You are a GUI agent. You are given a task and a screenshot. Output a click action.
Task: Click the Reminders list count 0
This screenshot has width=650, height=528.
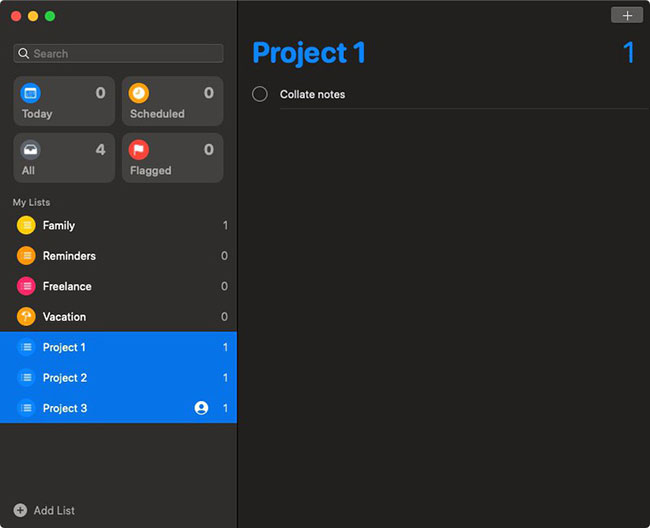pyautogui.click(x=224, y=256)
